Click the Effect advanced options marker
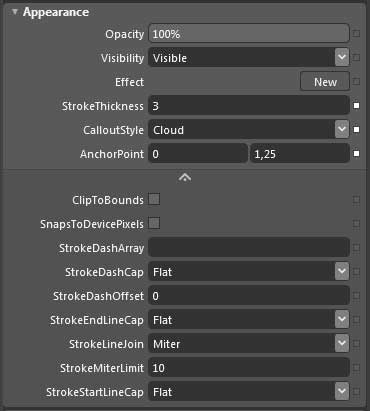The image size is (370, 411). (x=356, y=81)
